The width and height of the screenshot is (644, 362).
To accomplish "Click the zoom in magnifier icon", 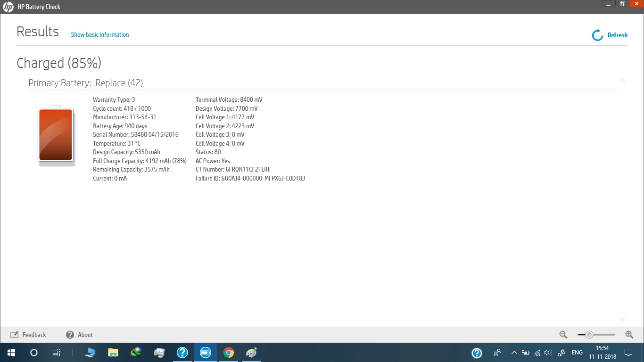I will [x=629, y=335].
